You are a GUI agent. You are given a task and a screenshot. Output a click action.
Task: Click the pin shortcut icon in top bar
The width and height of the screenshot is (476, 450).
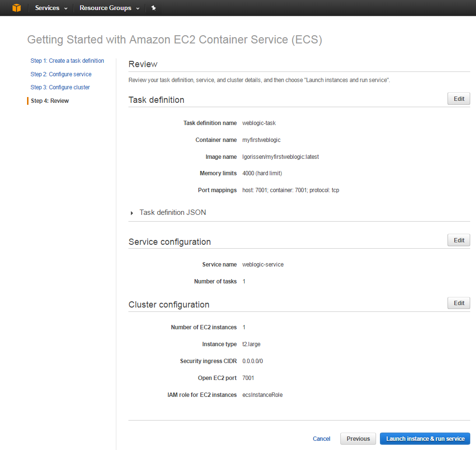pyautogui.click(x=154, y=8)
